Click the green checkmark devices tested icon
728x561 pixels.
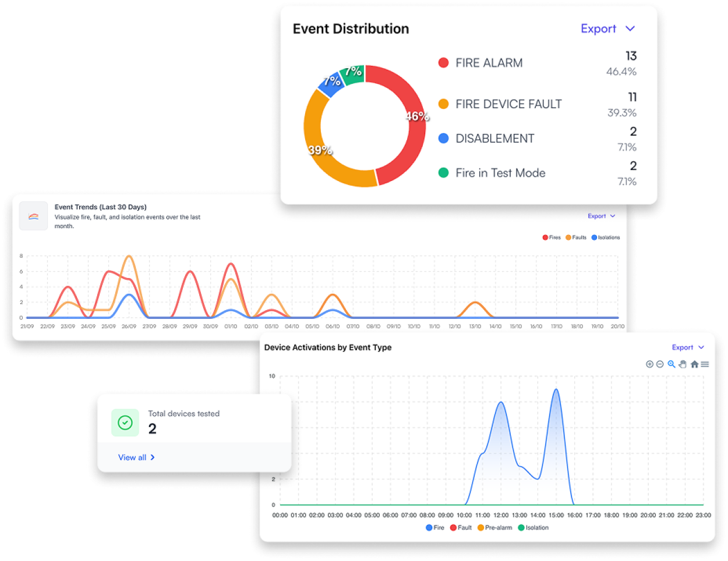click(125, 423)
